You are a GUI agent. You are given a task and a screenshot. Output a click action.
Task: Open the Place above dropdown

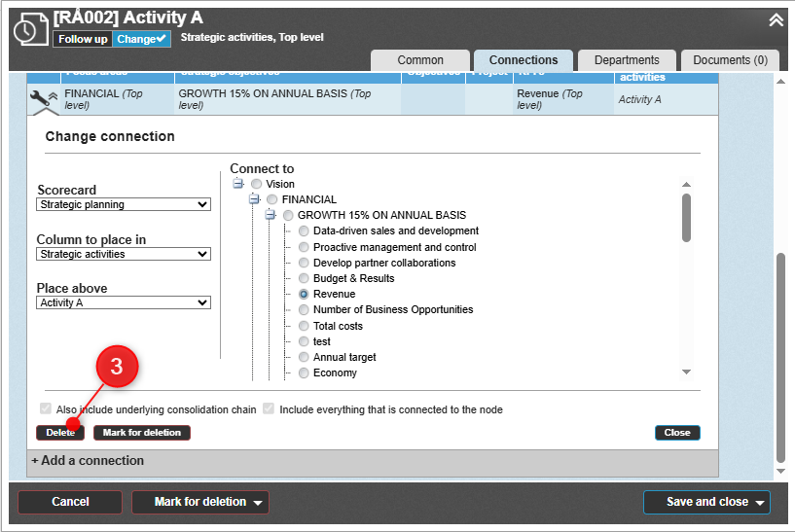pos(124,302)
